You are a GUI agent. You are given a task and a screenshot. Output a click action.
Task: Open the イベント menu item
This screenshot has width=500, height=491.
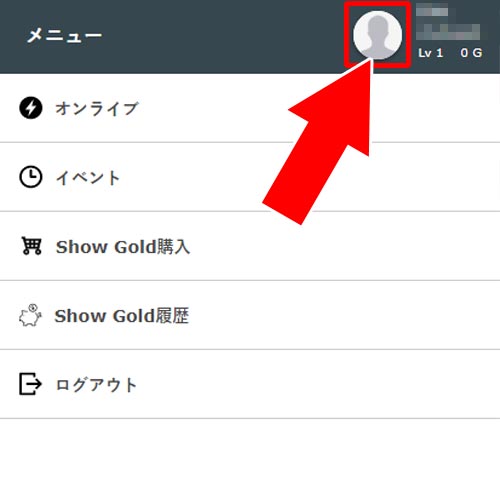[x=250, y=177]
